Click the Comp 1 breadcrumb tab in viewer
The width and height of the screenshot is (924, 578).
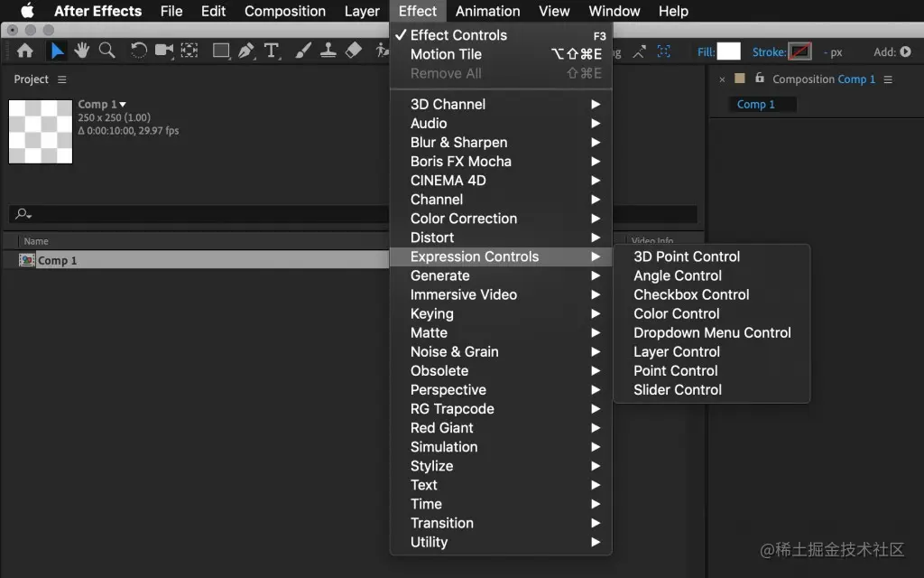[755, 105]
